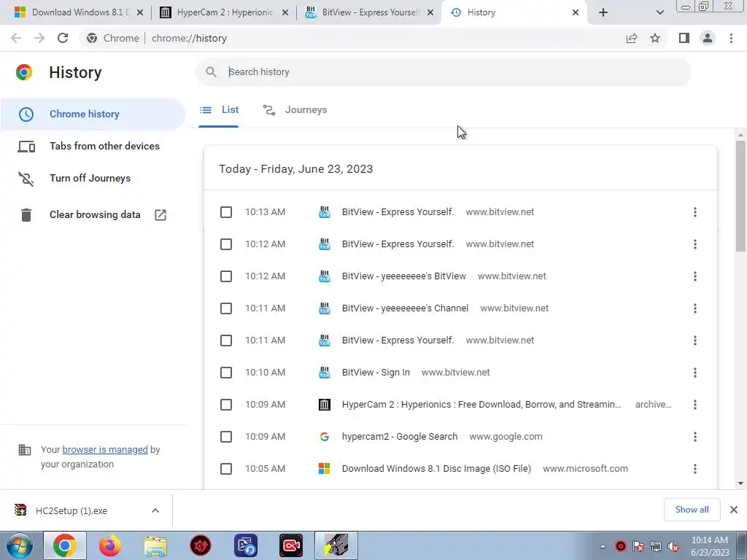Viewport: 747px width, 560px height.
Task: Open the browser is managed link
Action: coord(105,450)
